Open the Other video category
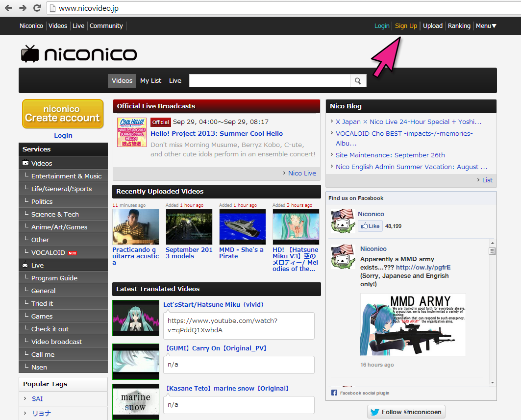 pyautogui.click(x=63, y=240)
